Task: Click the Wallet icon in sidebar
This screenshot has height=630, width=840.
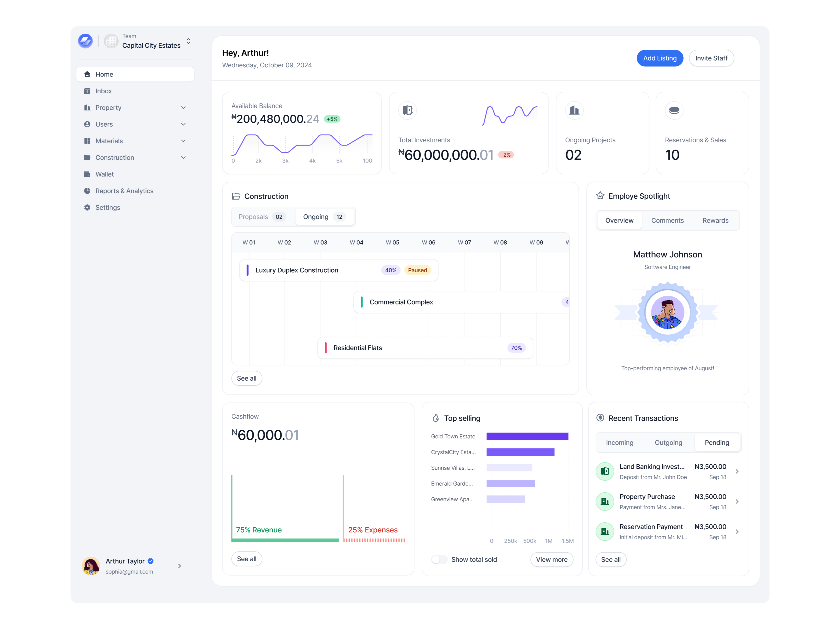Action: click(x=87, y=174)
